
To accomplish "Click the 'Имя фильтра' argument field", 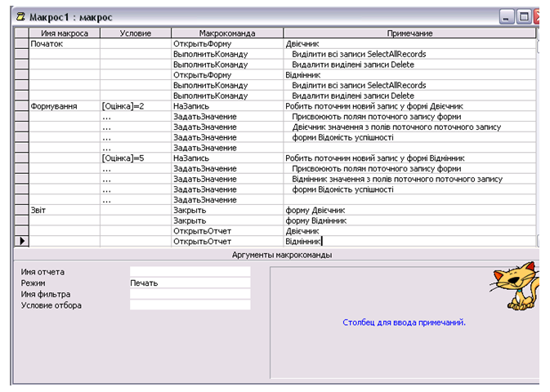I will (x=190, y=294).
